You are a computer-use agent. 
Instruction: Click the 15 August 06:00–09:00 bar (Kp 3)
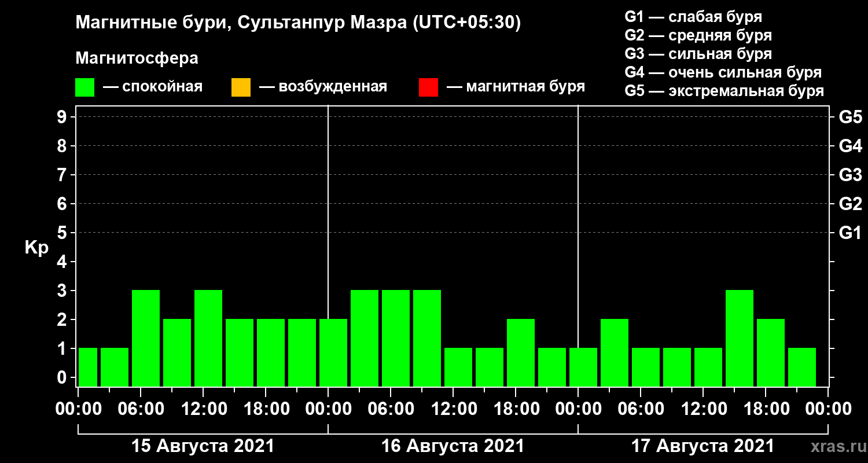click(146, 338)
